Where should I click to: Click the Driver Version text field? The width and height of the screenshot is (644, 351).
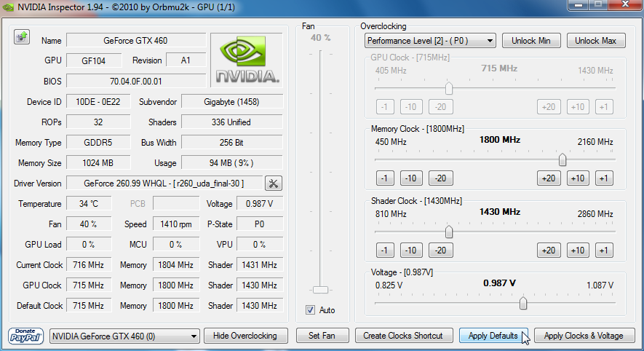163,184
